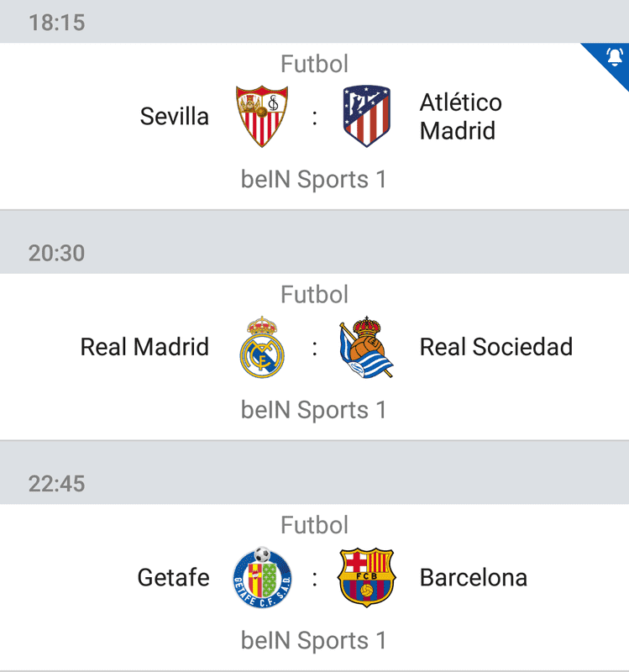This screenshot has width=629, height=672.
Task: Open the Atlético Madrid team name
Action: pyautogui.click(x=460, y=117)
